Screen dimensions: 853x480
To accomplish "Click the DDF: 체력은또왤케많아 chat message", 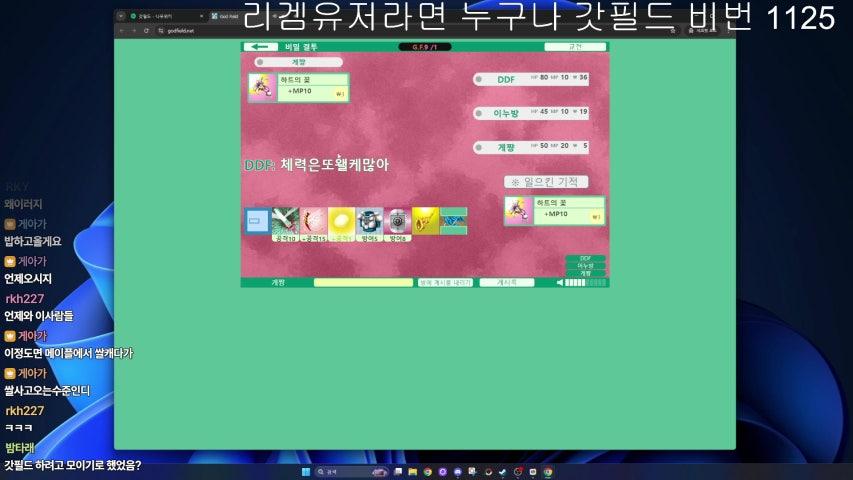I will pyautogui.click(x=317, y=164).
